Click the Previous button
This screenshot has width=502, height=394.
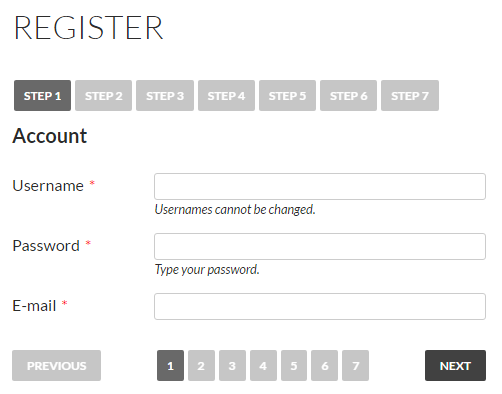point(56,365)
